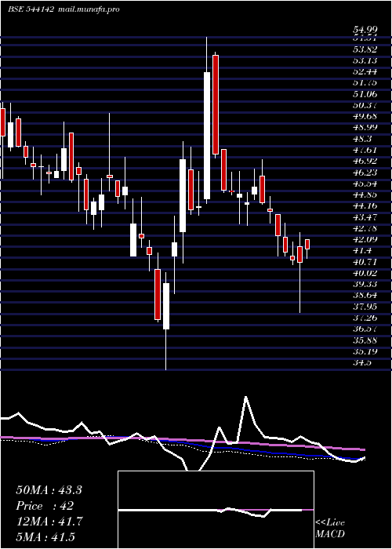Select the 42.09 price axis label

point(365,239)
